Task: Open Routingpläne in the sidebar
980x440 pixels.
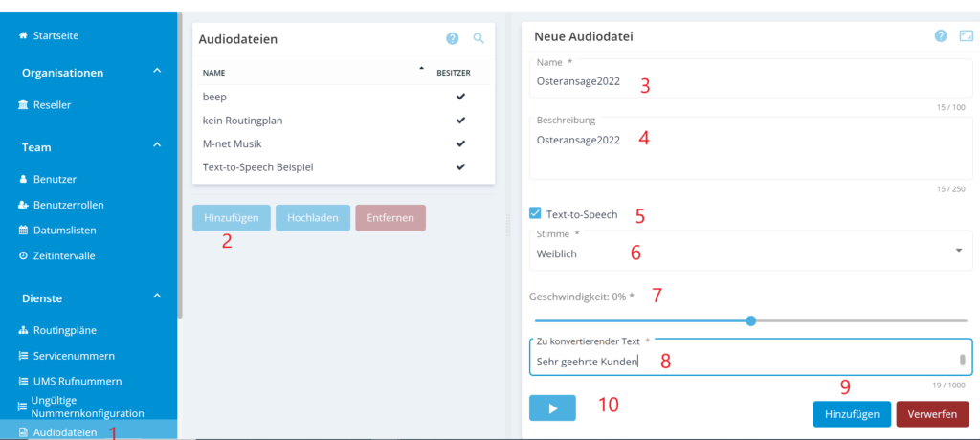Action: tap(64, 330)
